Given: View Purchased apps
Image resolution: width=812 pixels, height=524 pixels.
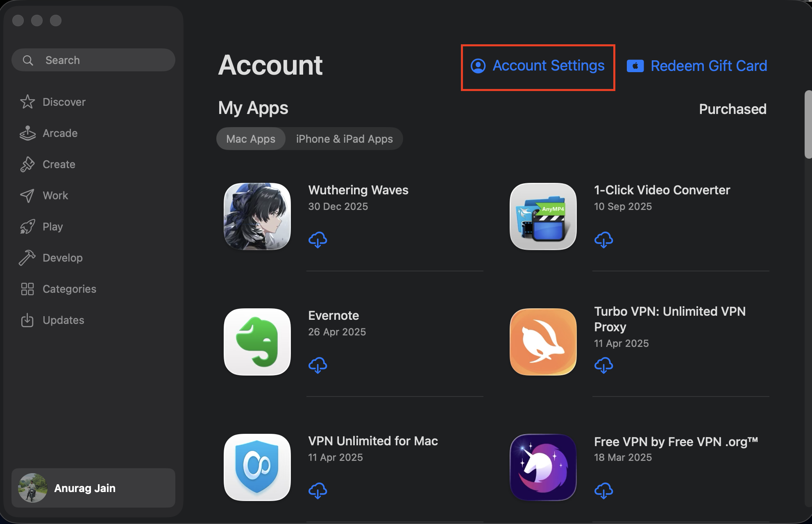Looking at the screenshot, I should 733,109.
